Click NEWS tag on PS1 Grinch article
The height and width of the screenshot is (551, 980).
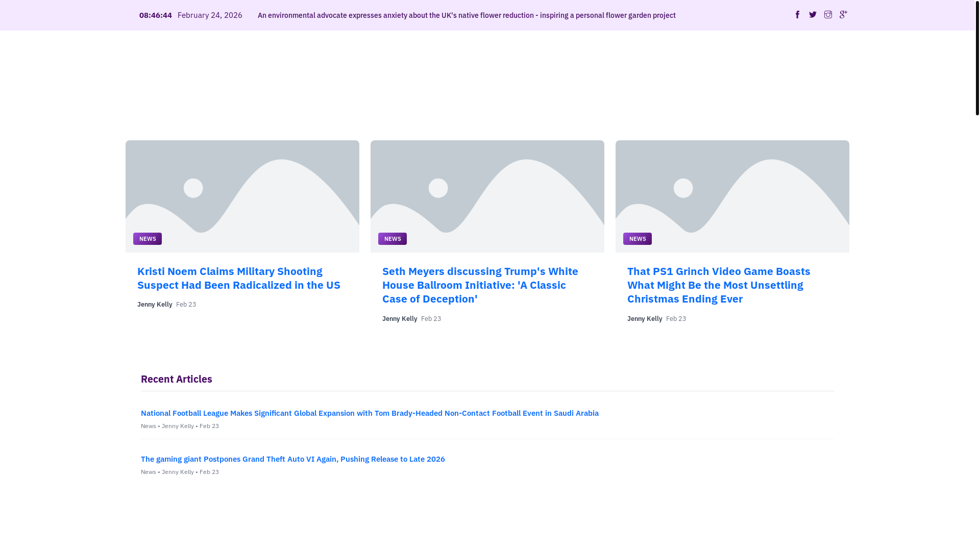(638, 239)
